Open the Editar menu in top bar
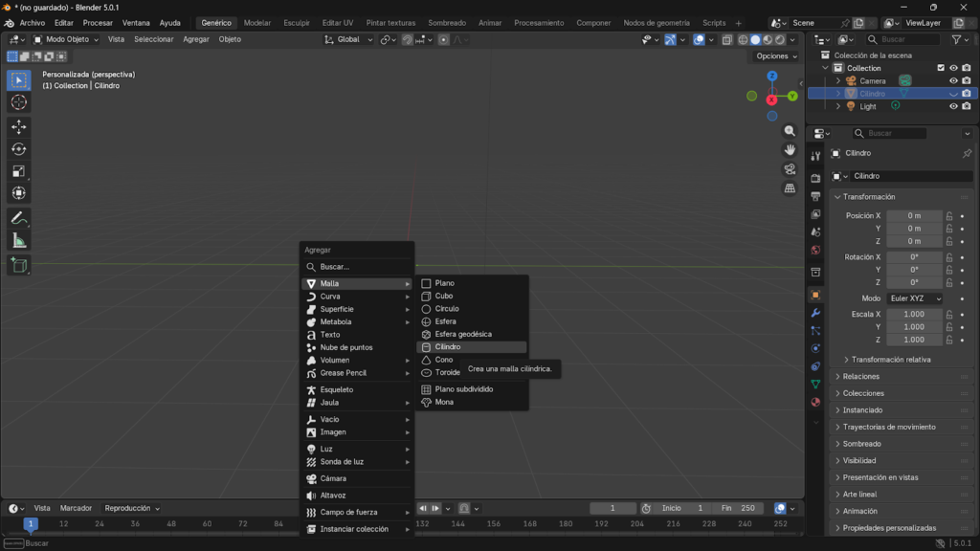 pos(64,23)
